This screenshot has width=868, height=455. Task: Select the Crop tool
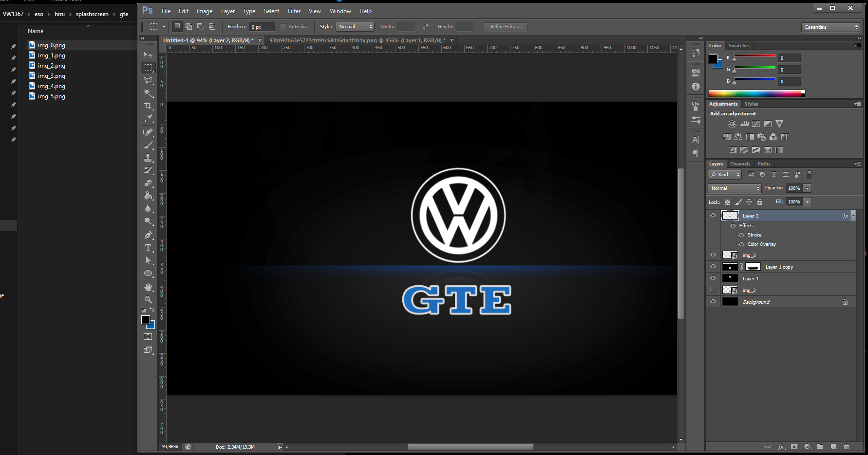click(149, 105)
